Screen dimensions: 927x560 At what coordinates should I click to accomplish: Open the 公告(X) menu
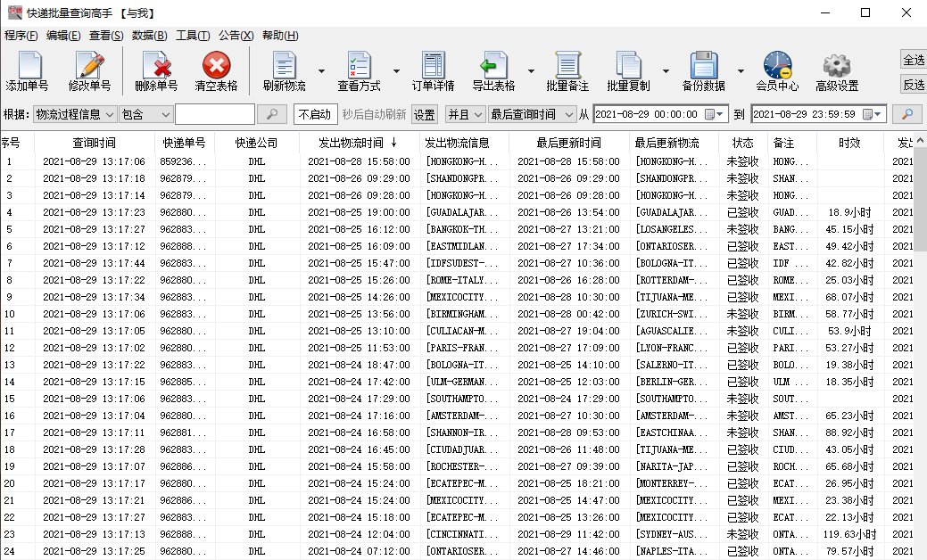coord(236,36)
